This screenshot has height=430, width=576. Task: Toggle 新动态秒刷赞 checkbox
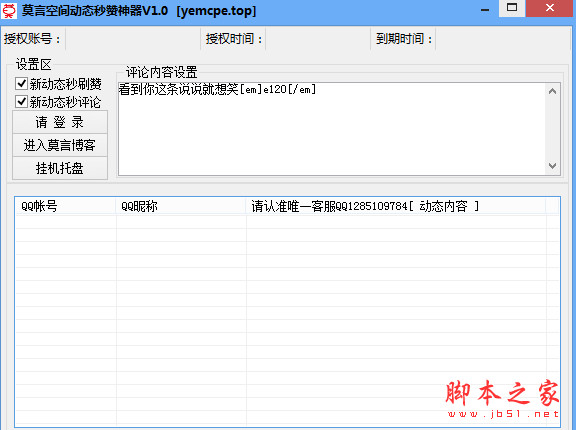21,84
